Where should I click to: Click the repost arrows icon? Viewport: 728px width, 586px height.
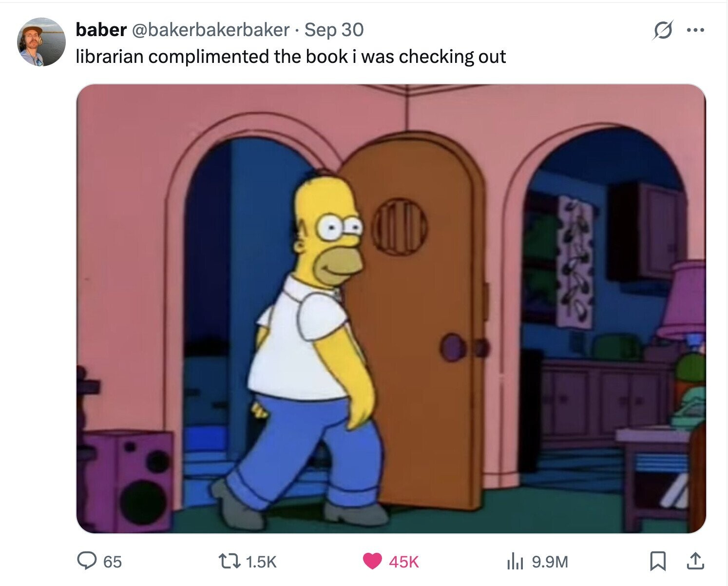coord(231,561)
